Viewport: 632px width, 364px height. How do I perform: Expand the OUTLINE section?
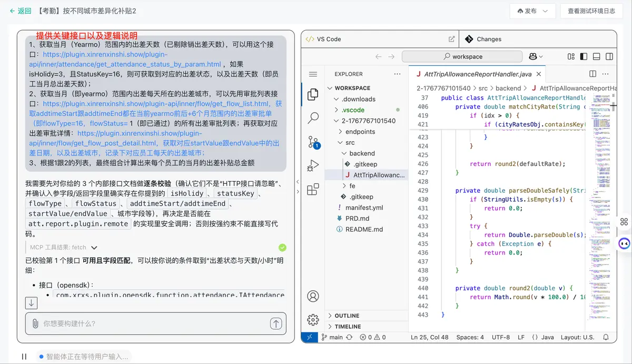click(x=347, y=316)
